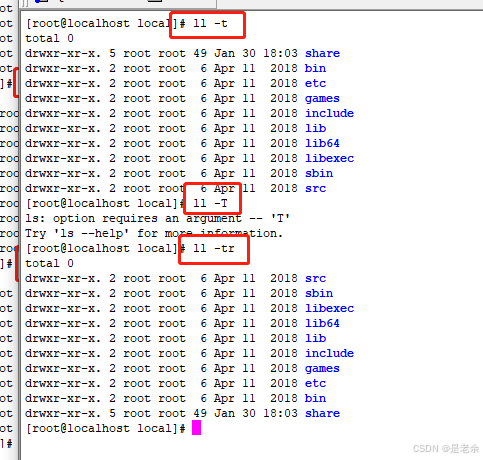Click 'share' directory in the ll -t output
483x460 pixels.
tap(322, 53)
